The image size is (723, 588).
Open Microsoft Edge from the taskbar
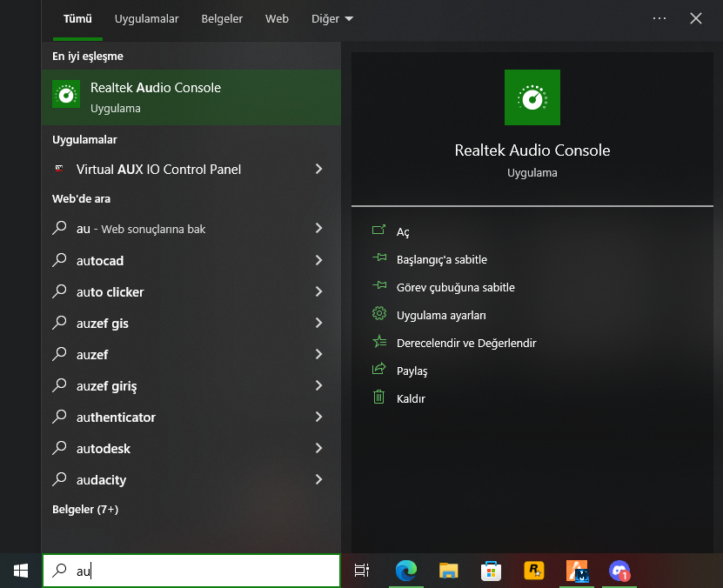tap(406, 571)
